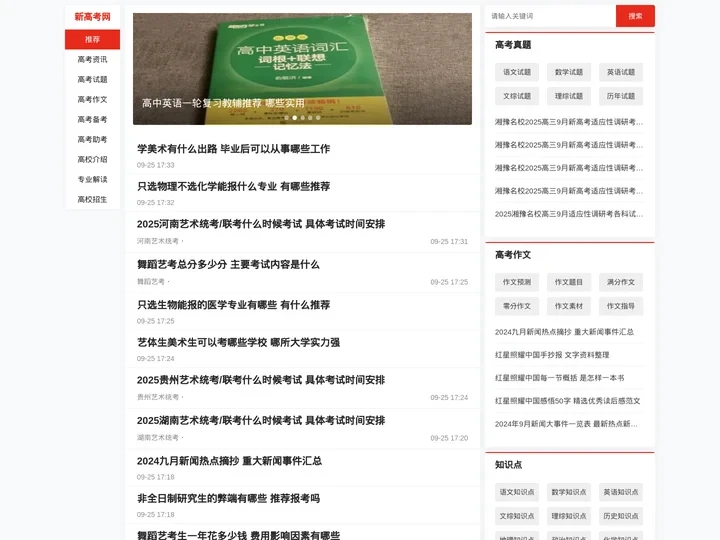
Task: Go to 高考作文 in the sidebar
Action: 92,99
